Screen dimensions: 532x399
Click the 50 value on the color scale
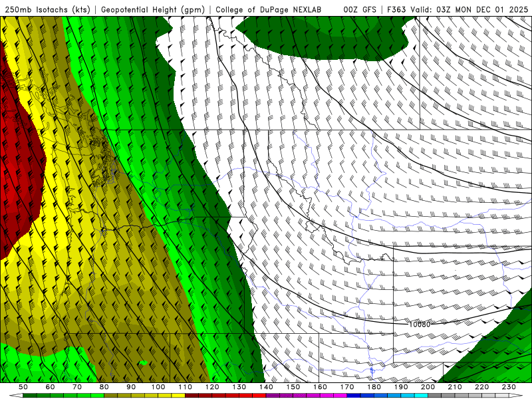[x=23, y=387]
